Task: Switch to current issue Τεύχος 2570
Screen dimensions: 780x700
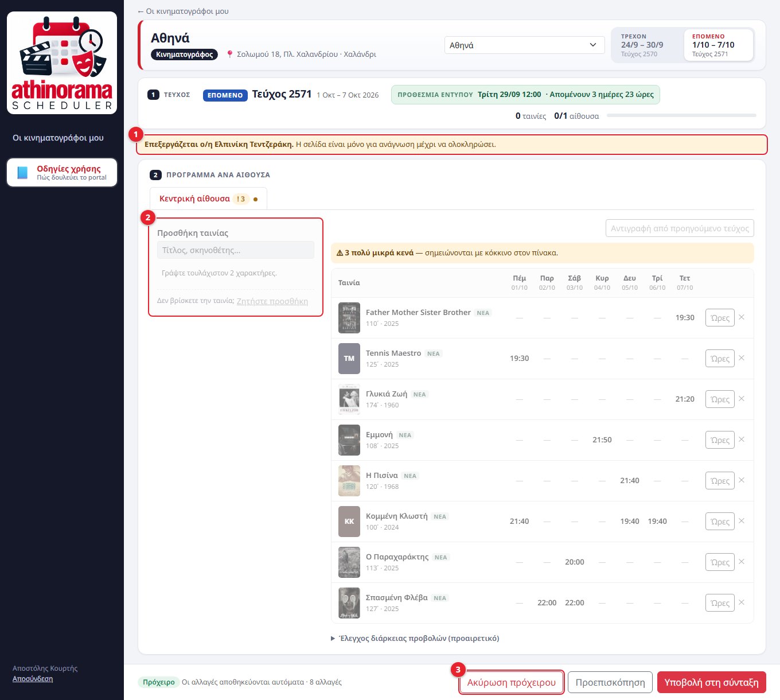Action: (647, 45)
